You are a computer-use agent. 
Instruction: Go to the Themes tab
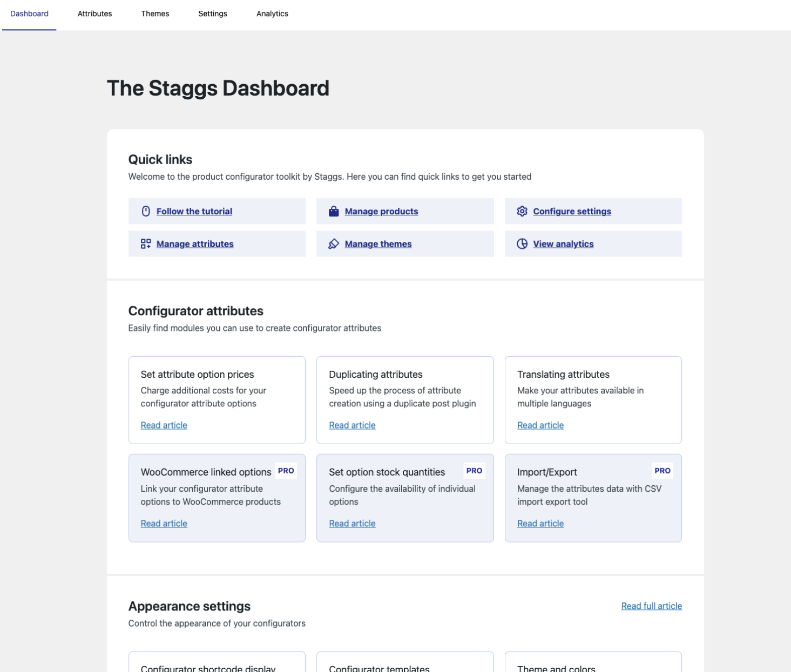coord(155,13)
